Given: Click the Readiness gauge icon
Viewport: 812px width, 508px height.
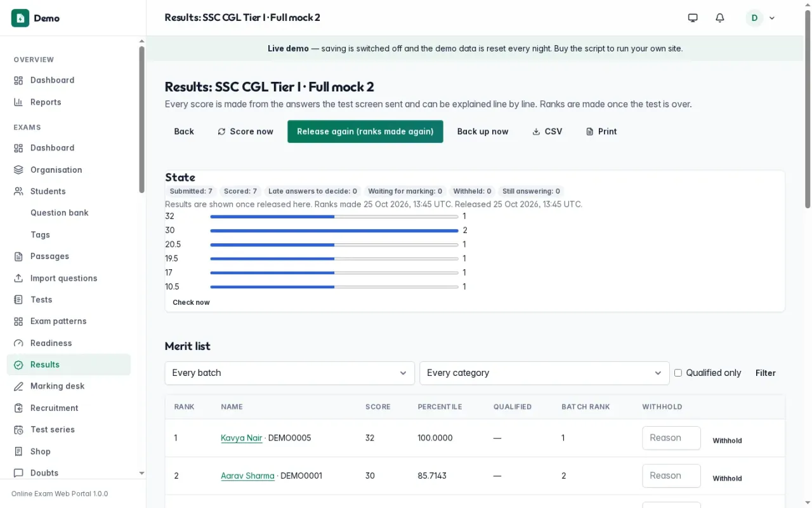Looking at the screenshot, I should pos(18,343).
